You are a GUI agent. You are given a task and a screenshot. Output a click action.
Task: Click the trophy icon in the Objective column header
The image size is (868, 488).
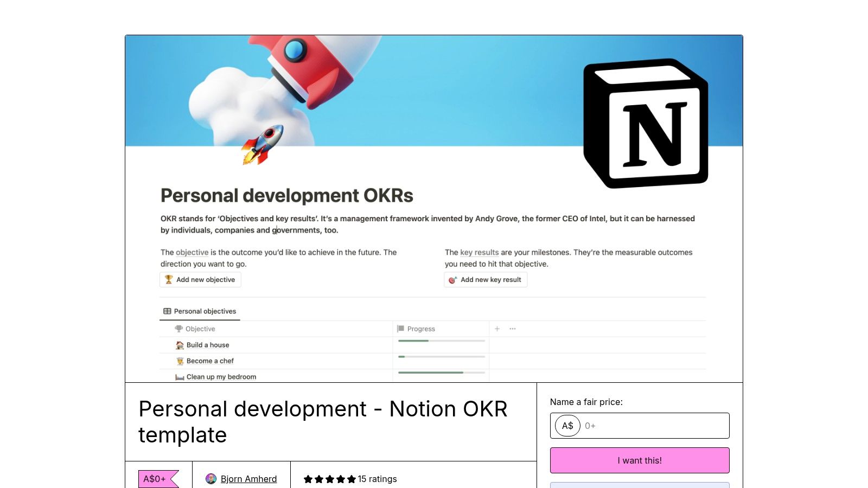179,329
